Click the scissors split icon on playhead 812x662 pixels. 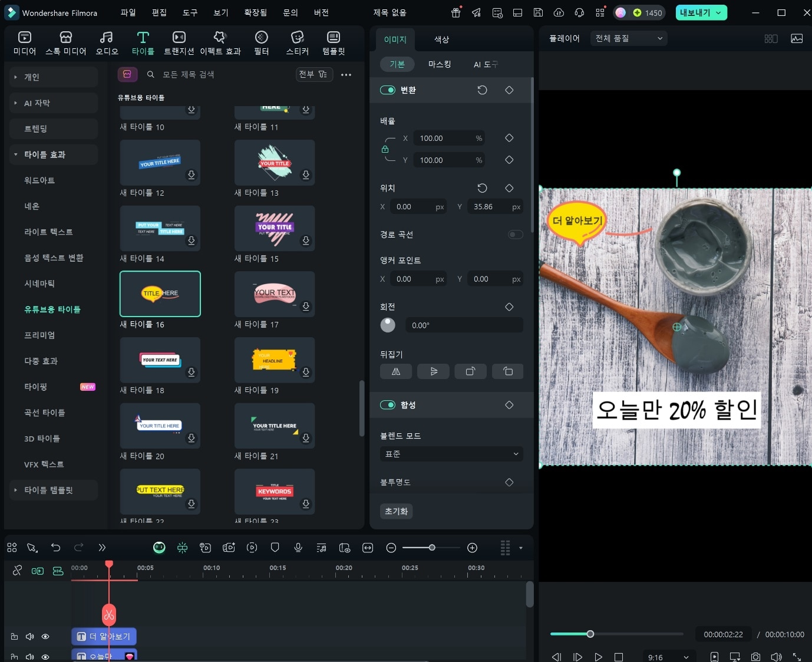109,615
